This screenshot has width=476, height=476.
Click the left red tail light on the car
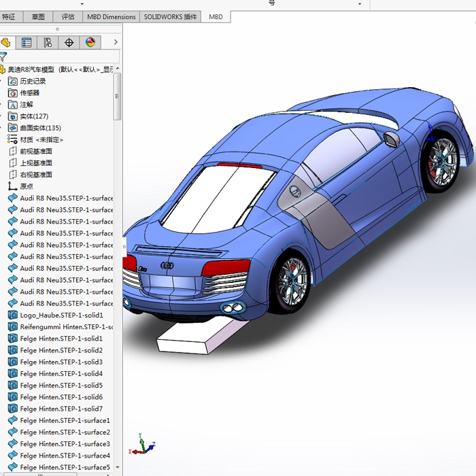tap(130, 263)
